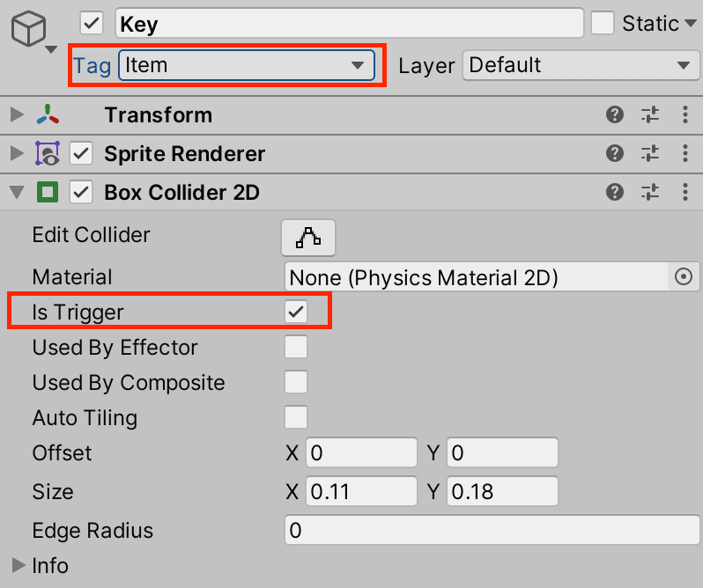703x588 pixels.
Task: Click the Key name text field
Action: click(x=348, y=24)
